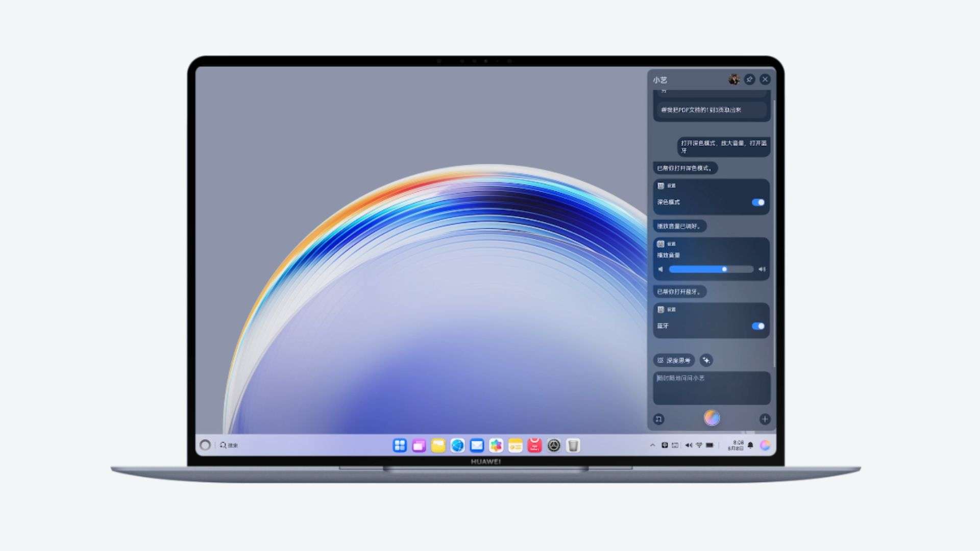The width and height of the screenshot is (980, 551).
Task: Toggle the Deep Thinking chip
Action: [674, 360]
